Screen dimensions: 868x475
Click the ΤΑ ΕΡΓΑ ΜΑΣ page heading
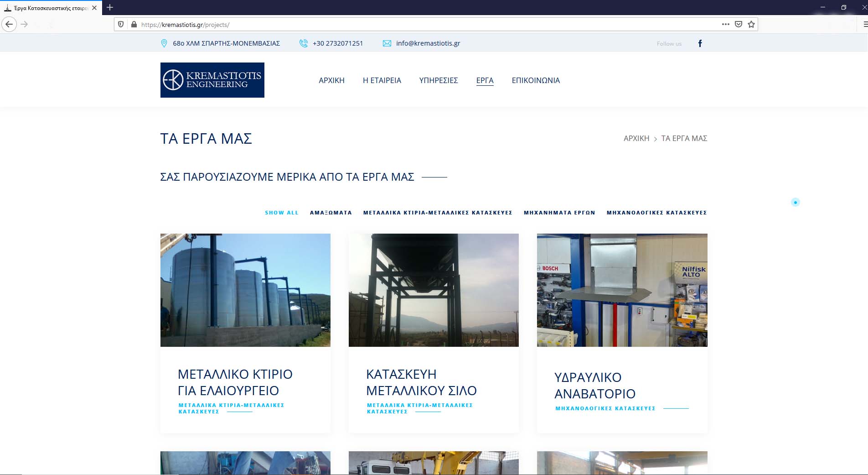coord(206,139)
